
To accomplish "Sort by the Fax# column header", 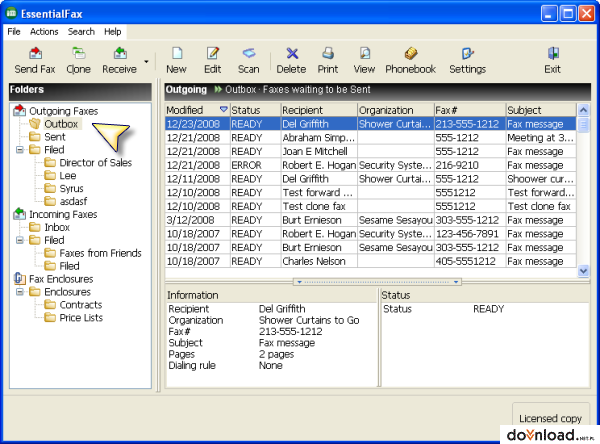I will click(470, 110).
